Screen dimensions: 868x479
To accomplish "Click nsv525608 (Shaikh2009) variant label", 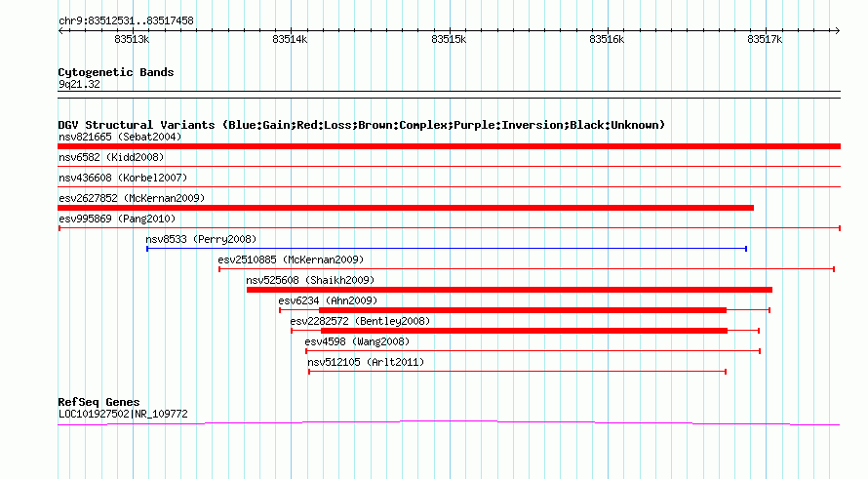I will tap(310, 280).
